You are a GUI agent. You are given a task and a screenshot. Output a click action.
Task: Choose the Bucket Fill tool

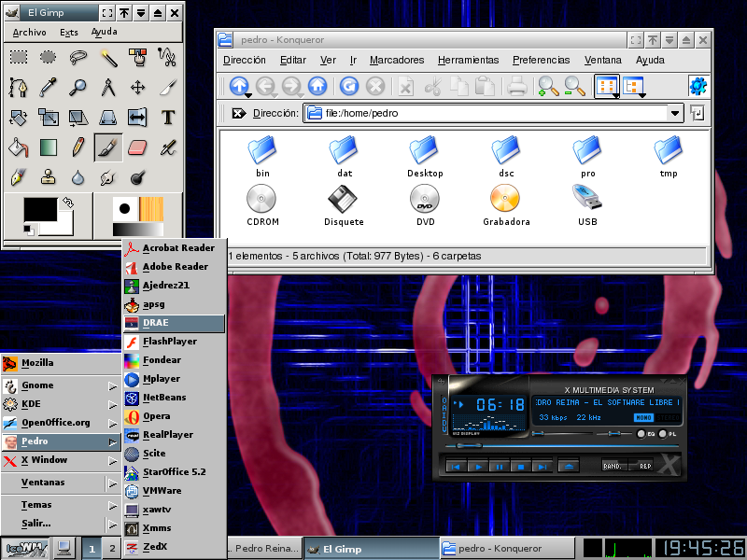[19, 147]
